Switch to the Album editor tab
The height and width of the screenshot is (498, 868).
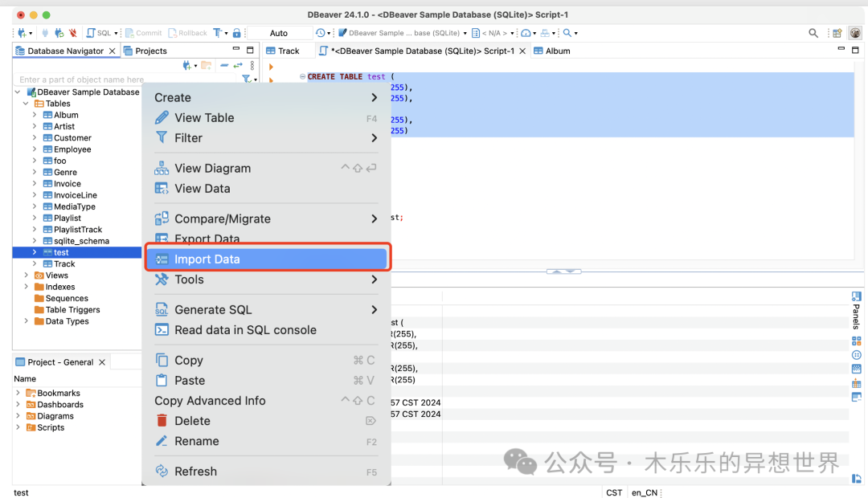[552, 51]
